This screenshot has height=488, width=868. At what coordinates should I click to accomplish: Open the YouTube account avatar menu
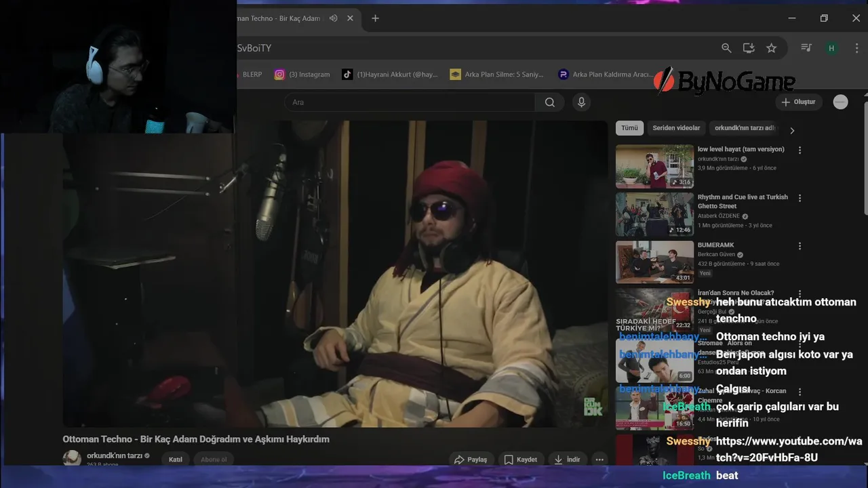click(841, 102)
